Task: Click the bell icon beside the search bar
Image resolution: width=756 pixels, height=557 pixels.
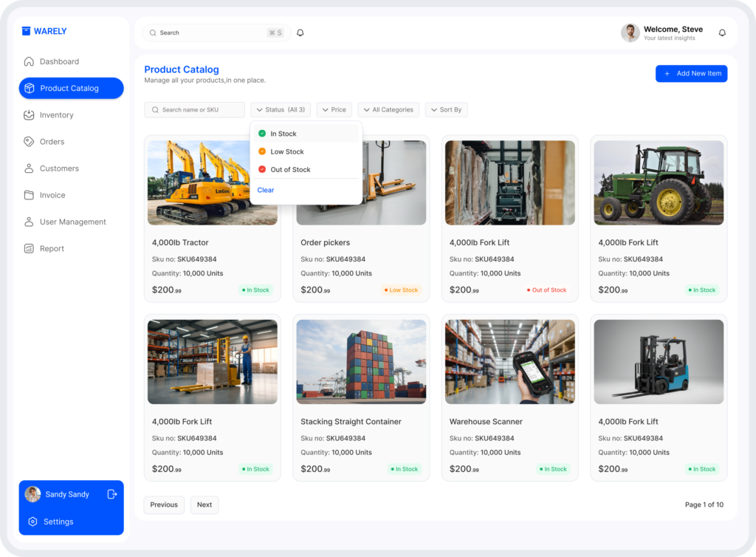Action: tap(300, 33)
